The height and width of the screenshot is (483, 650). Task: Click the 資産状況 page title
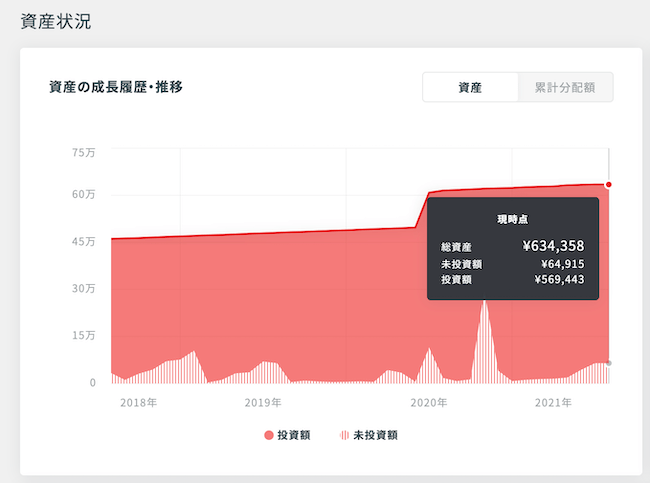pyautogui.click(x=56, y=22)
